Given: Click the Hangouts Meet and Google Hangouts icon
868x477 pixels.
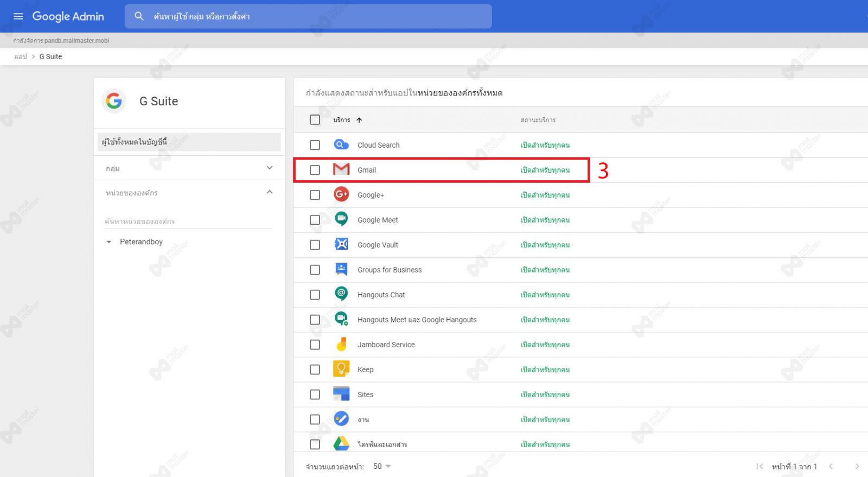Looking at the screenshot, I should (341, 319).
